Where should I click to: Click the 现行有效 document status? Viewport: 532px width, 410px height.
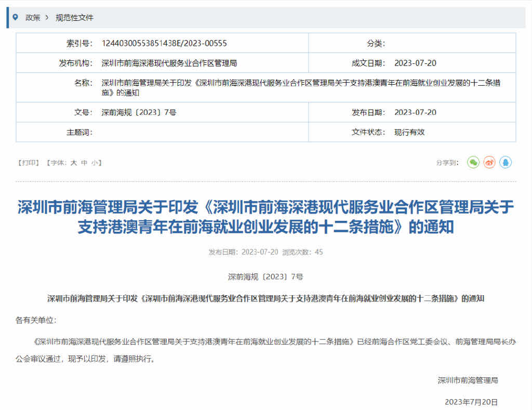409,132
